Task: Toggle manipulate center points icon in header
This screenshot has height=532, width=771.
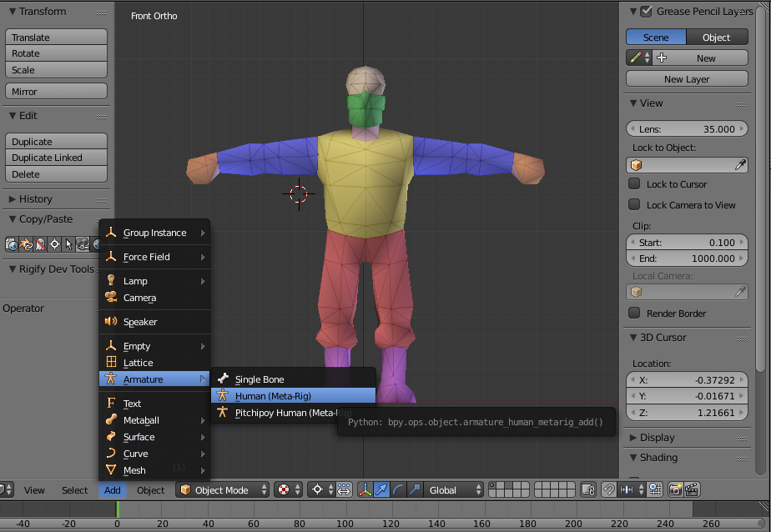Action: (344, 489)
